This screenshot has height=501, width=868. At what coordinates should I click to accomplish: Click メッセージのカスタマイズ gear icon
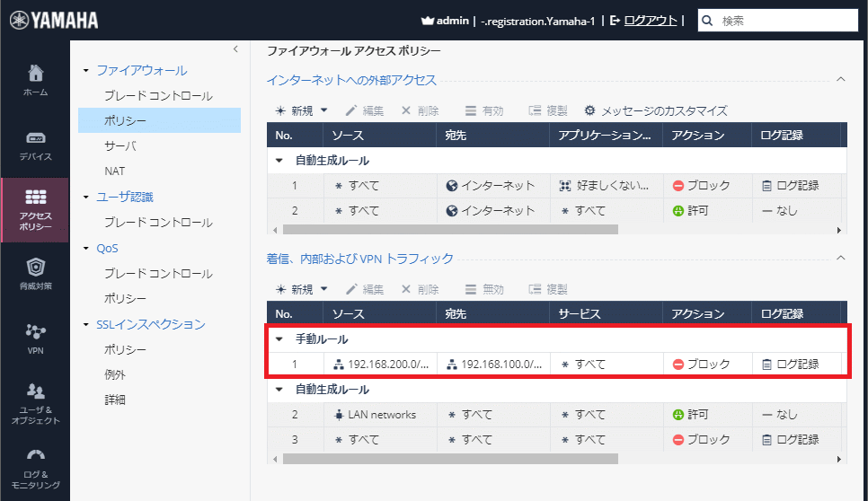(589, 110)
